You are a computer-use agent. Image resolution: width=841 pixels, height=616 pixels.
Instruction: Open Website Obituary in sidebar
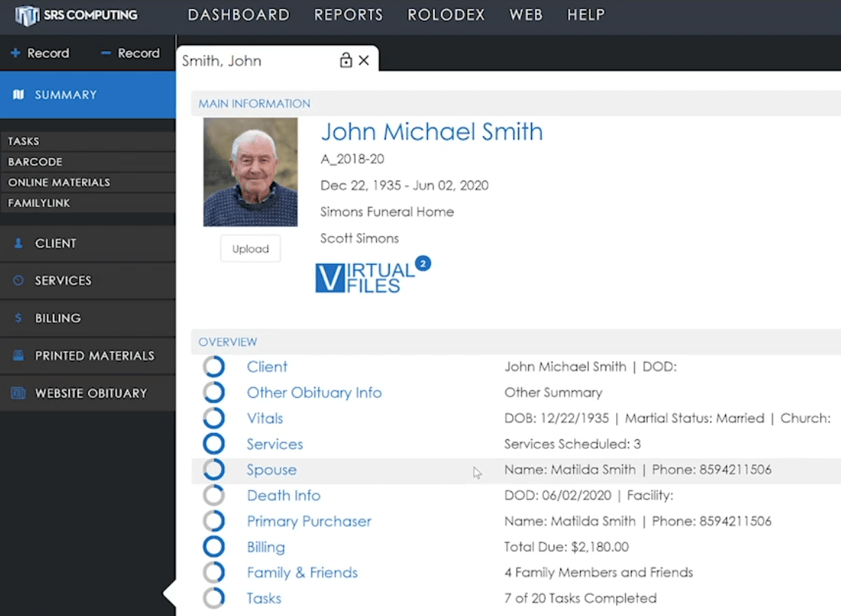tap(88, 393)
